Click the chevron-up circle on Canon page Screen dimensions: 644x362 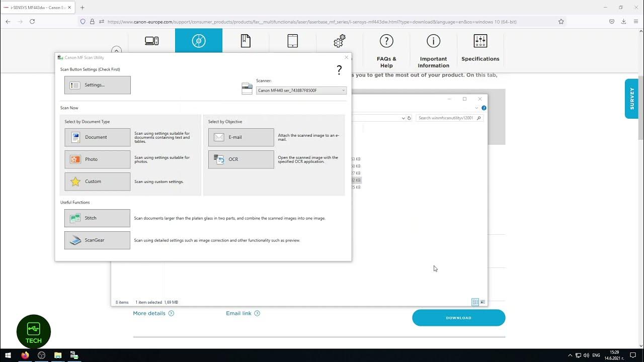[x=116, y=51]
